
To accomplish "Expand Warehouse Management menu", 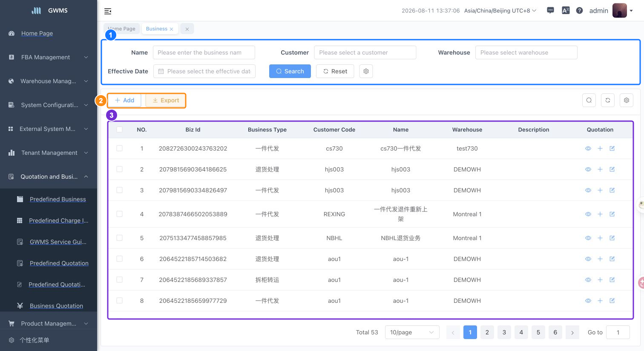I will coord(49,81).
